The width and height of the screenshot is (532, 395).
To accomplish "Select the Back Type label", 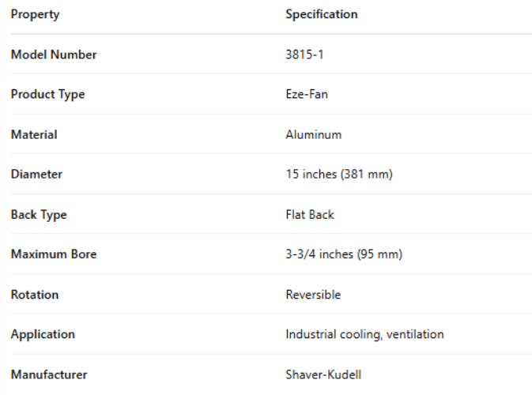I will pyautogui.click(x=39, y=215).
